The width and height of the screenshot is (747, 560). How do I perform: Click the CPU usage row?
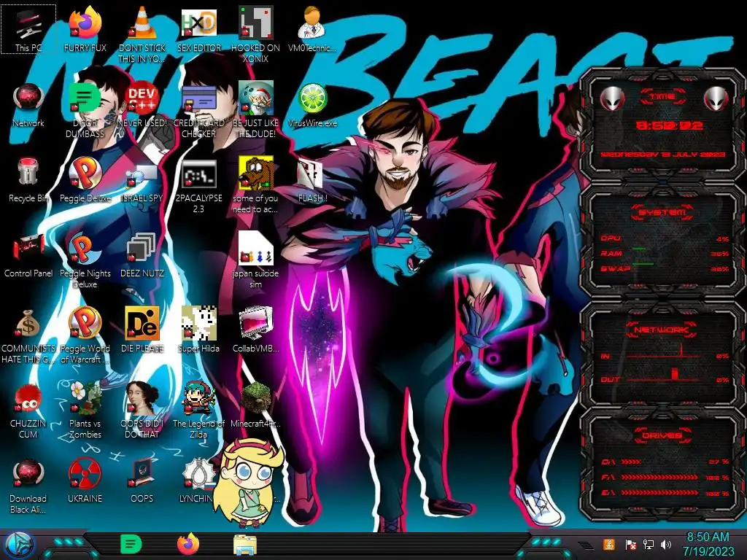point(665,238)
